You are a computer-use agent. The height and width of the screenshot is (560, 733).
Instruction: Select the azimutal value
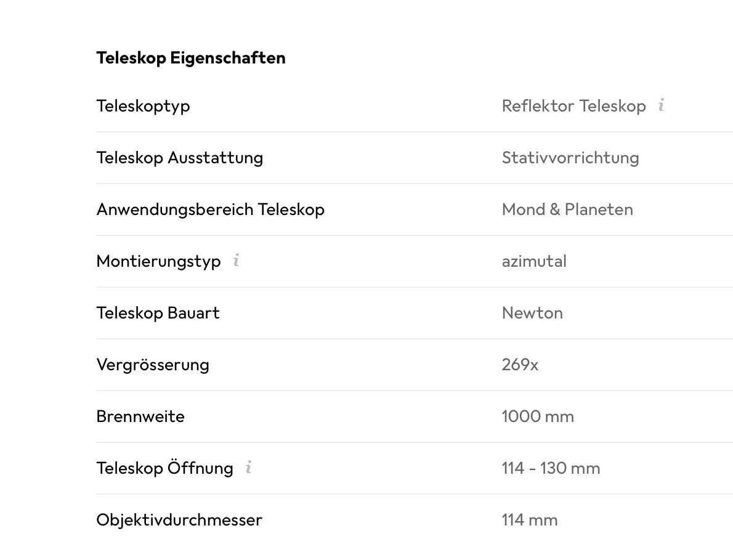point(534,261)
